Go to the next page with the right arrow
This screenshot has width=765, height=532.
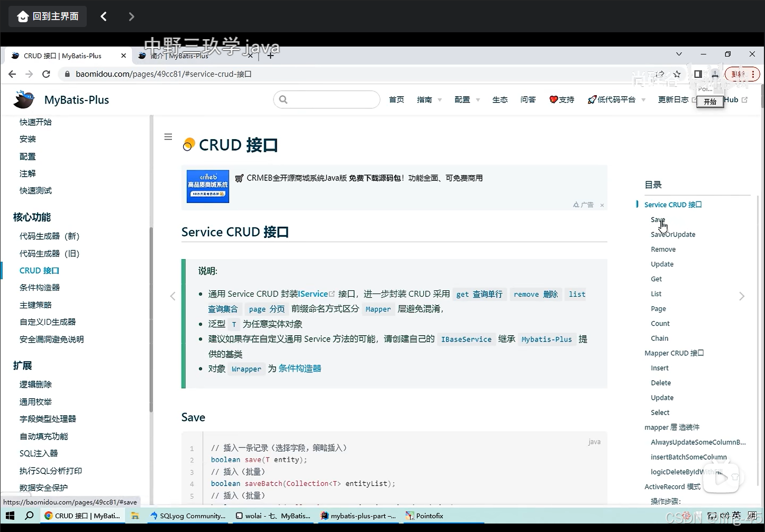pos(742,296)
